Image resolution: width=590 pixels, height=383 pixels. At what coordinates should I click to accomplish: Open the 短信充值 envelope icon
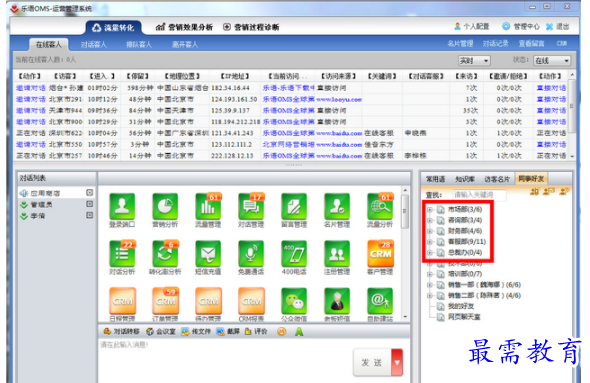[x=208, y=254]
